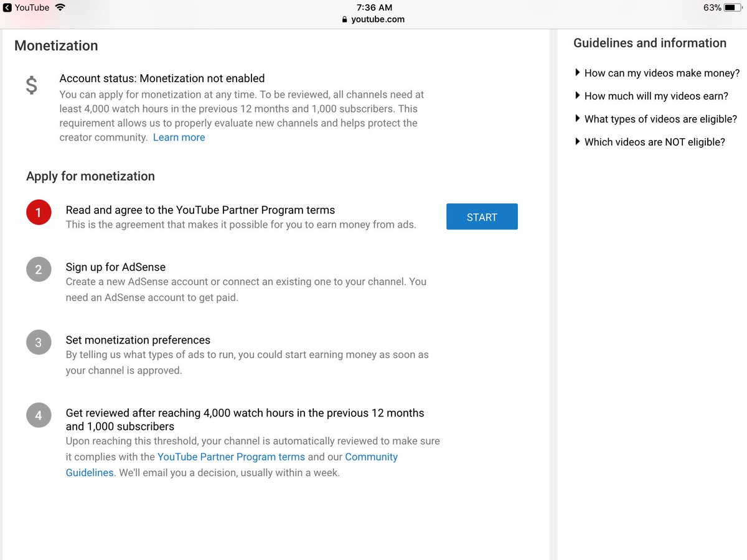747x560 pixels.
Task: Expand 'What types of videos are eligible?'
Action: (656, 119)
